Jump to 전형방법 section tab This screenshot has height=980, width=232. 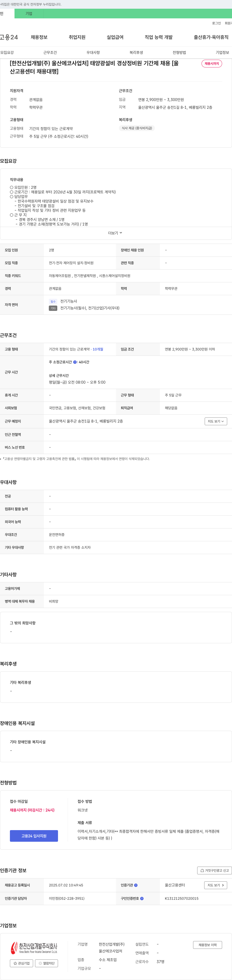[179, 52]
